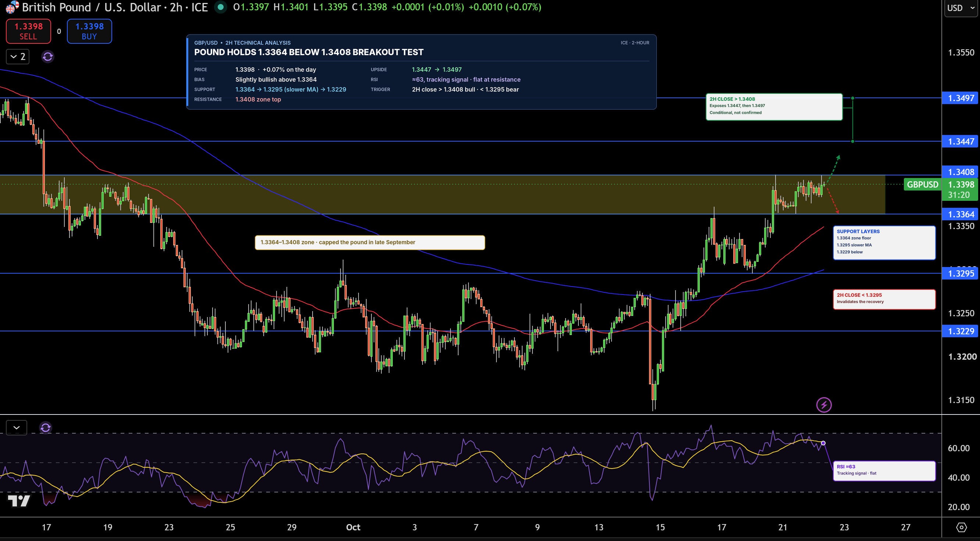Select the 1.3447 price level label

(961, 142)
